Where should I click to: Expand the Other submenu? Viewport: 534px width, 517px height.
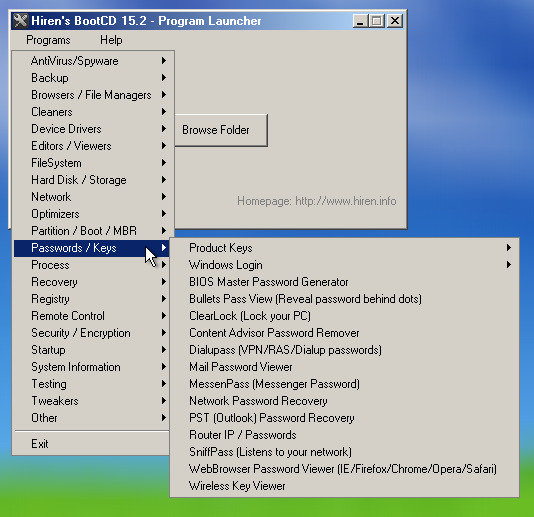point(91,419)
